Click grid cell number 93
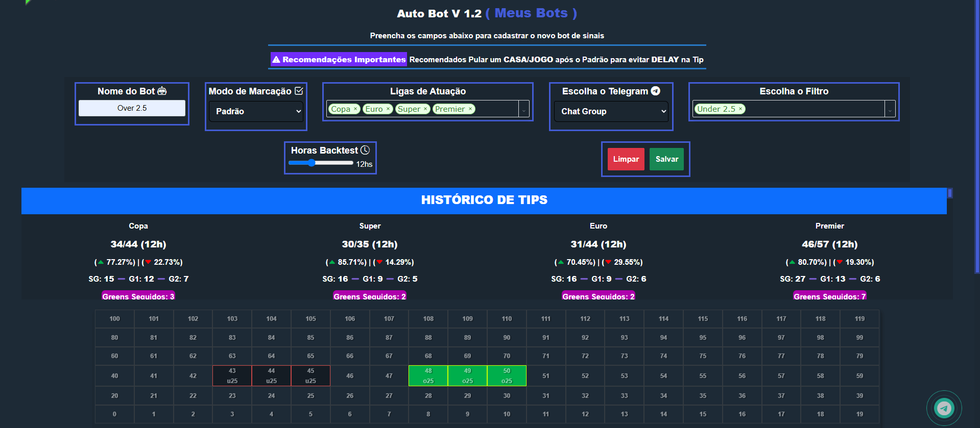 (624, 338)
